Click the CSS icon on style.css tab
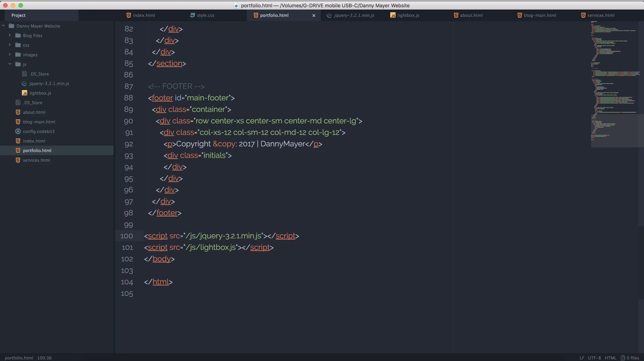The height and width of the screenshot is (361, 644). 192,15
